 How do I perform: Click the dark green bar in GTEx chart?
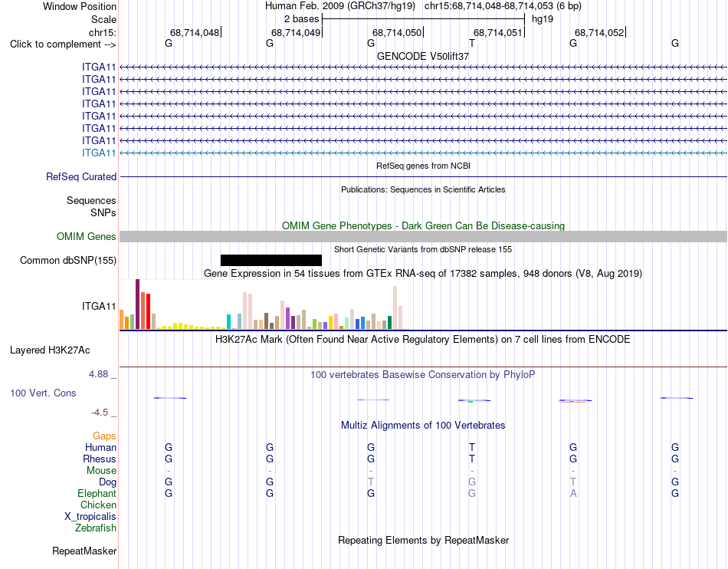pos(389,322)
